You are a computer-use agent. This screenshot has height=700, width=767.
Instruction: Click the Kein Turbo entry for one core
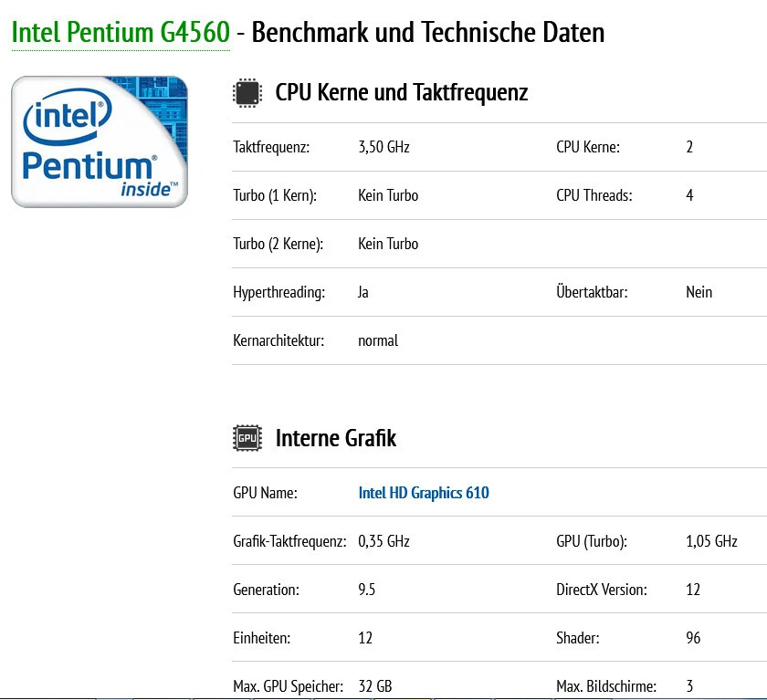387,195
